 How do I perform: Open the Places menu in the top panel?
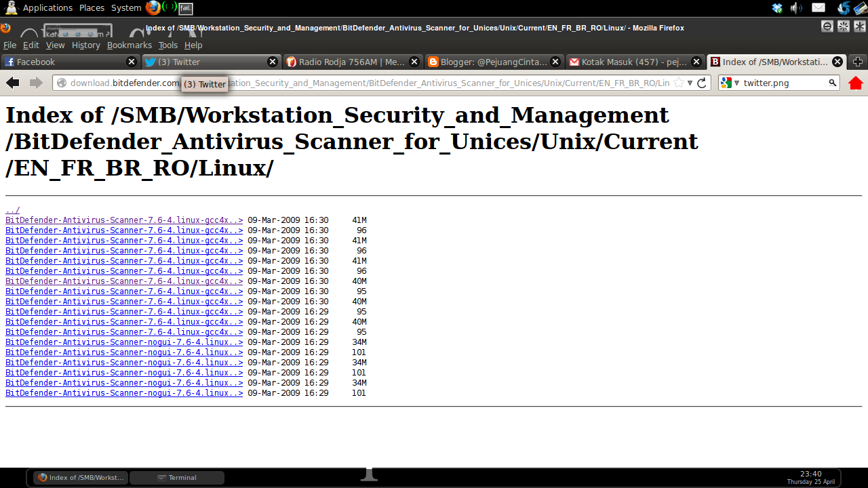coord(92,7)
